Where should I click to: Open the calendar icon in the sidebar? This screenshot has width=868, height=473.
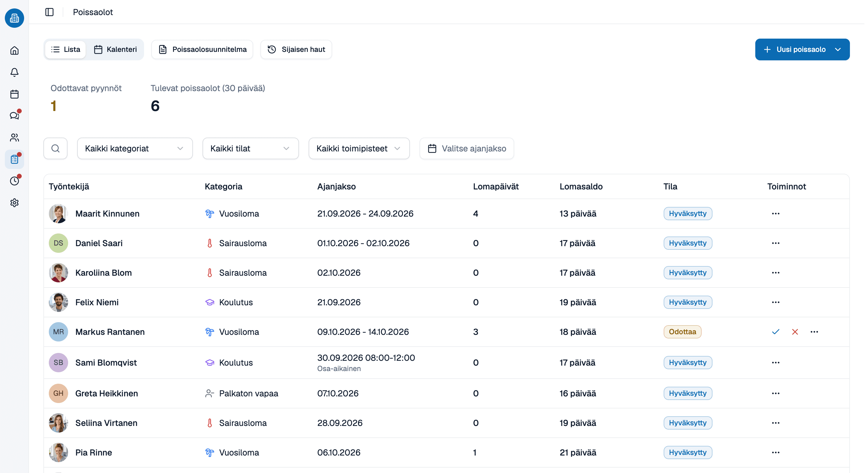14,94
